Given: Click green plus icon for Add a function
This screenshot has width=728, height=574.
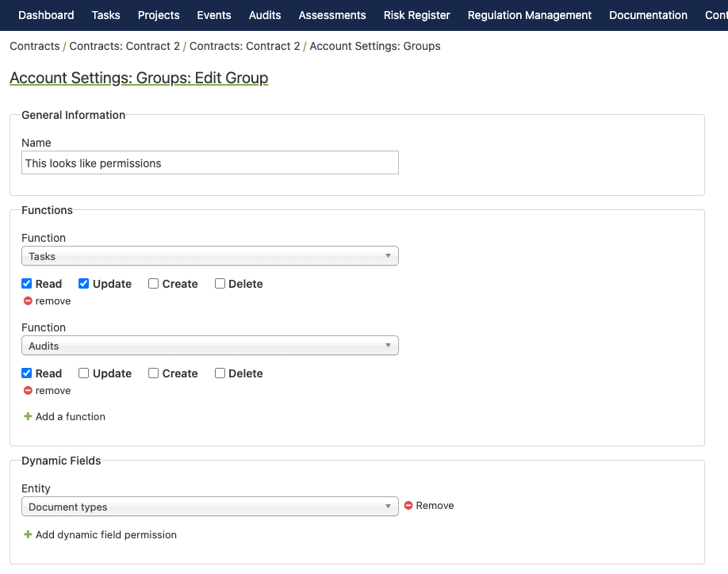Looking at the screenshot, I should point(28,417).
